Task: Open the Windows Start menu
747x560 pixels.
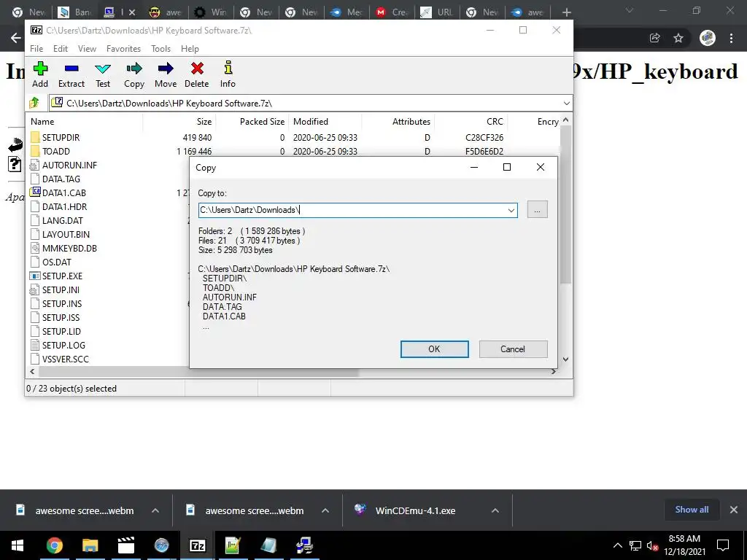Action: coord(18,545)
